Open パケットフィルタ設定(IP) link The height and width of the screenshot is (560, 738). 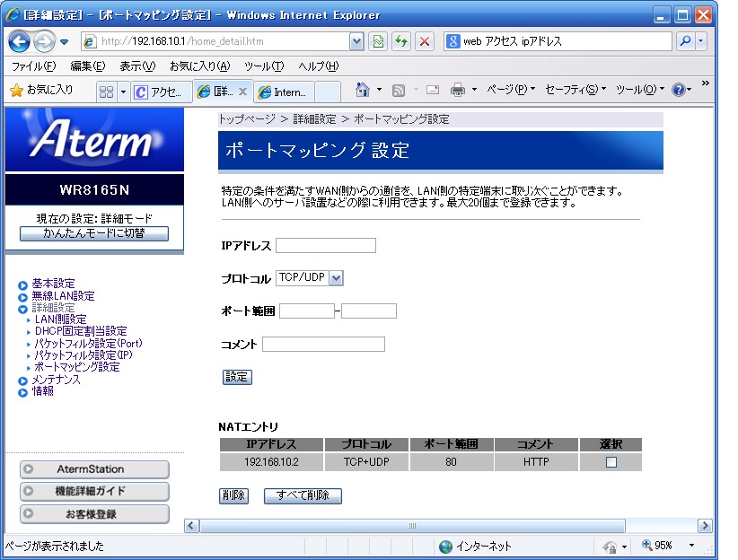click(83, 355)
